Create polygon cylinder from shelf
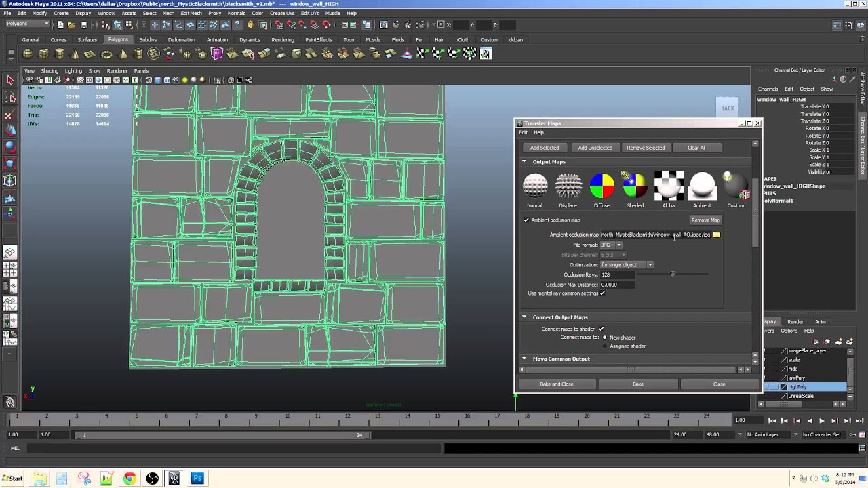Viewport: 868px width, 488px height. (x=59, y=54)
